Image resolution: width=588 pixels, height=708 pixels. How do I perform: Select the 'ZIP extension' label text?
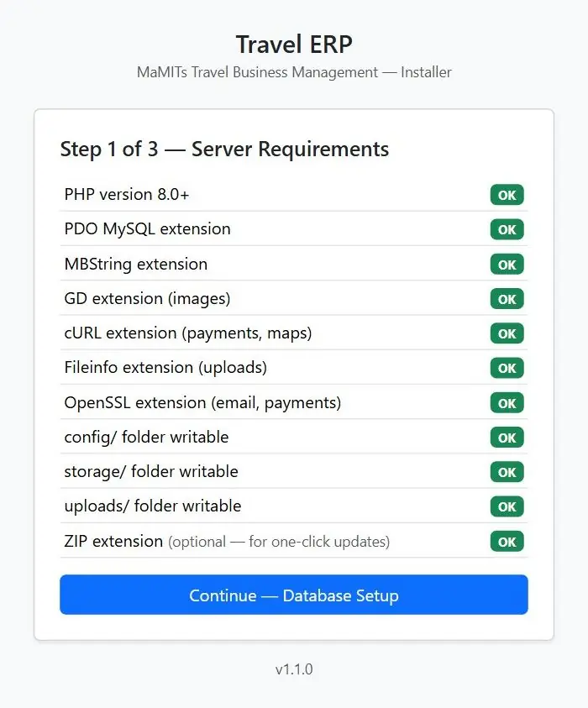click(x=113, y=541)
